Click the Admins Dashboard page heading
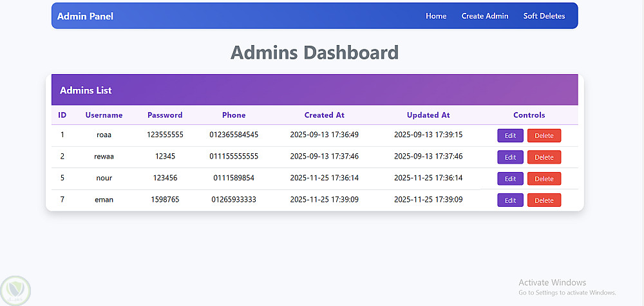Viewport: 644px width, 306px height. pyautogui.click(x=314, y=52)
